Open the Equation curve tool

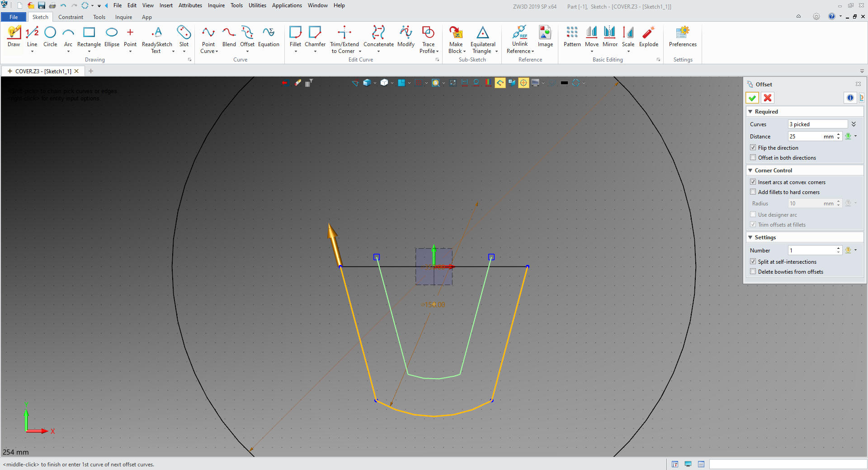[x=269, y=37]
